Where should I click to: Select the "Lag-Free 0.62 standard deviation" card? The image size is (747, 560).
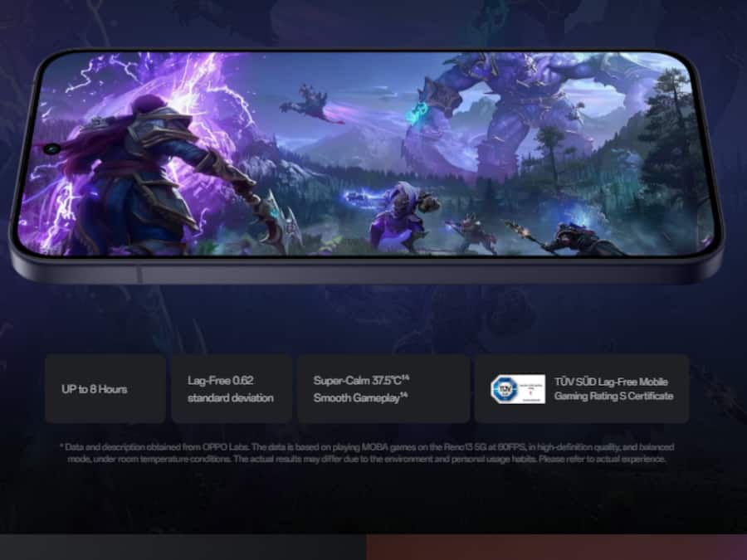(x=232, y=389)
